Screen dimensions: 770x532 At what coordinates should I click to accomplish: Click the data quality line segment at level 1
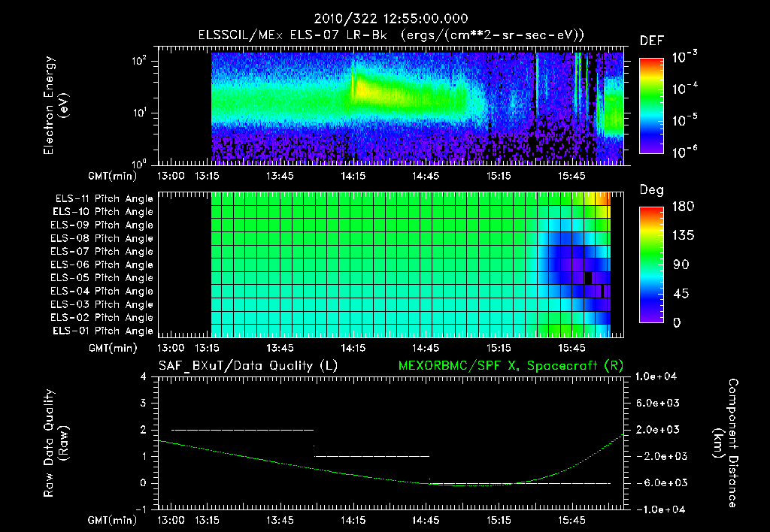point(371,456)
